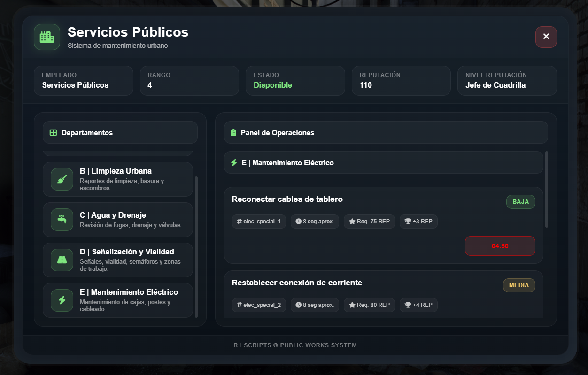The image size is (588, 375).
Task: Click the lightning bolt icon in departments list
Action: point(62,300)
